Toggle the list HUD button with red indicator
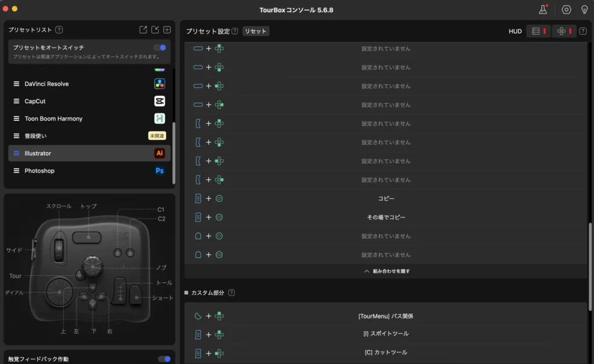 [538, 31]
